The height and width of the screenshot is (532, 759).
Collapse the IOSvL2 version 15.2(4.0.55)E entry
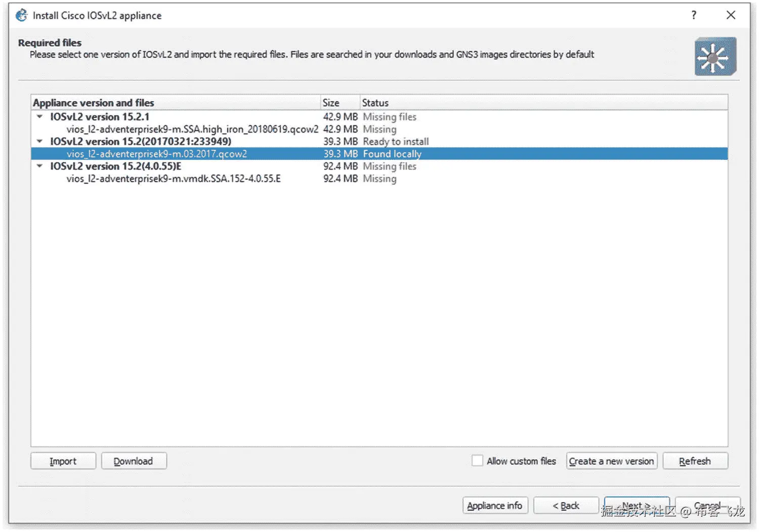pyautogui.click(x=39, y=166)
